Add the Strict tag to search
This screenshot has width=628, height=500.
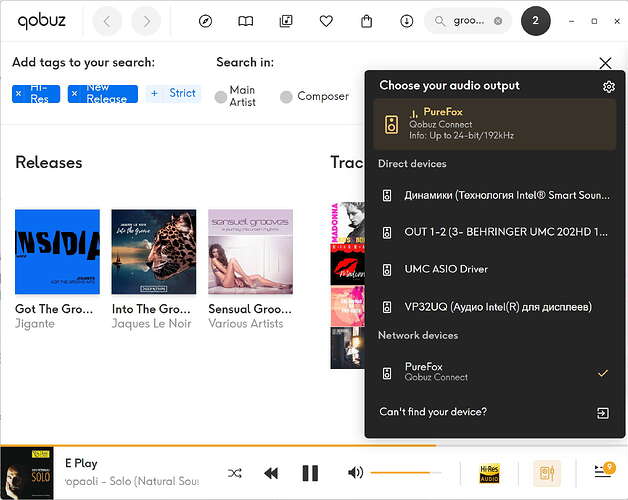click(x=171, y=93)
